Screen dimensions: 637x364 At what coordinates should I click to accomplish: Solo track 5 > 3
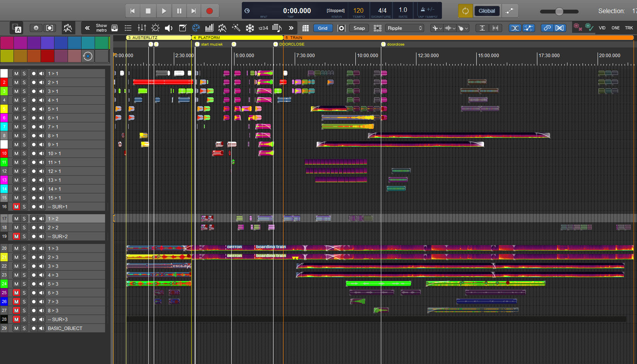coord(24,284)
